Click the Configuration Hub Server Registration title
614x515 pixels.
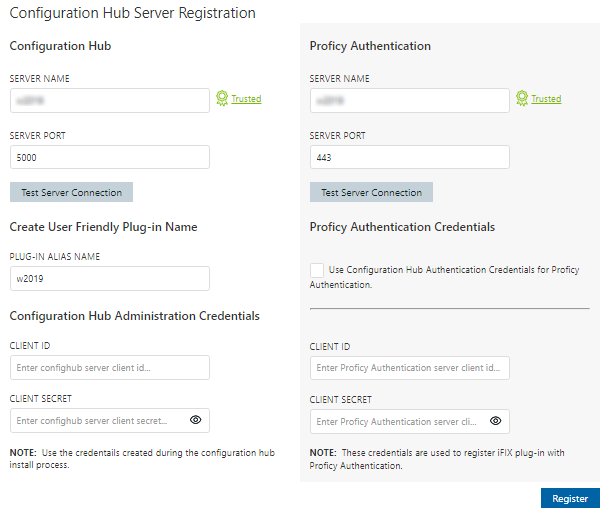pyautogui.click(x=132, y=13)
